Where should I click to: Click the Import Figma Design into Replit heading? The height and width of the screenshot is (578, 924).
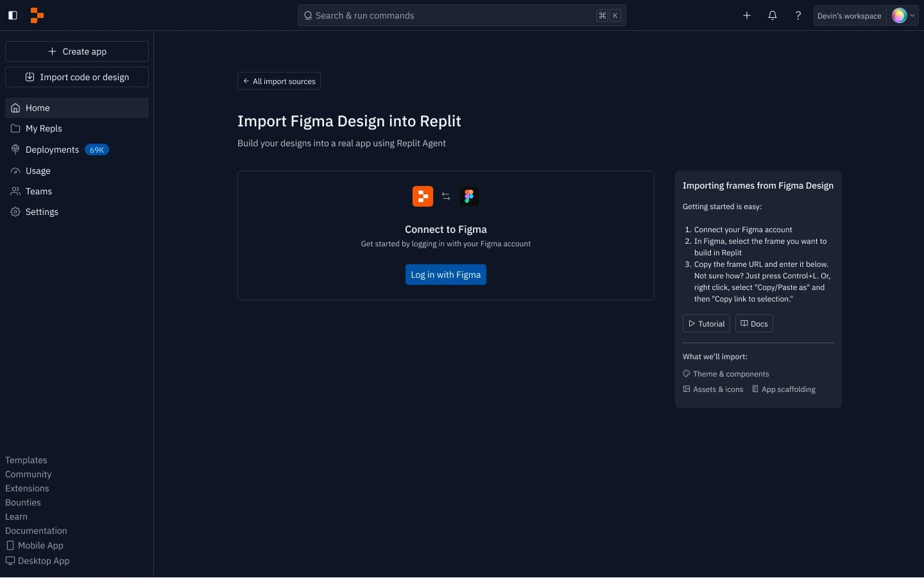click(349, 121)
